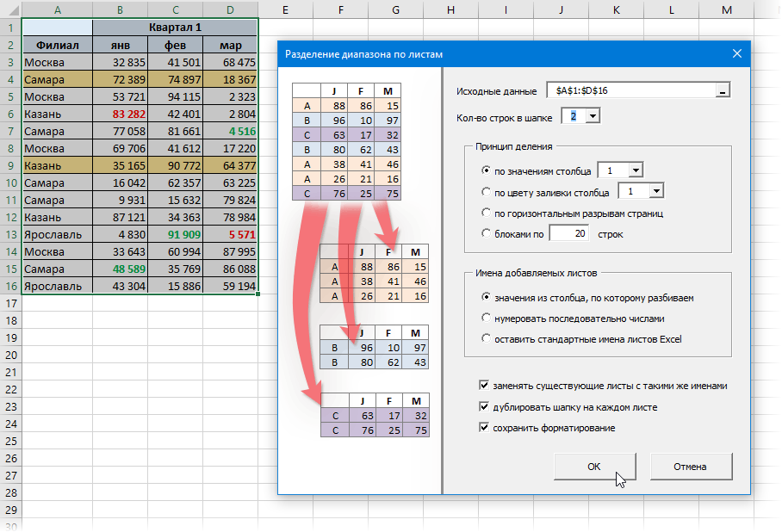Click the янв header cell
Image resolution: width=782 pixels, height=532 pixels.
pos(121,45)
